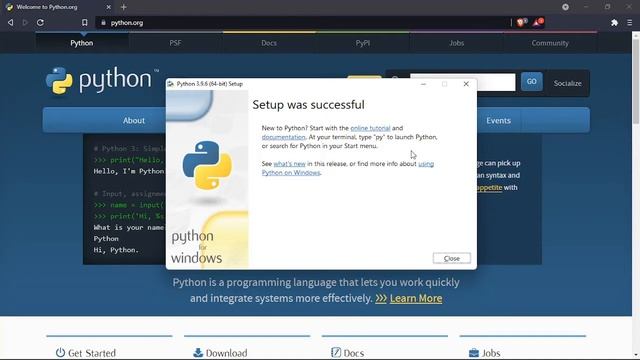Click the Docs page icon at the bottom
This screenshot has height=360, width=640.
[336, 352]
